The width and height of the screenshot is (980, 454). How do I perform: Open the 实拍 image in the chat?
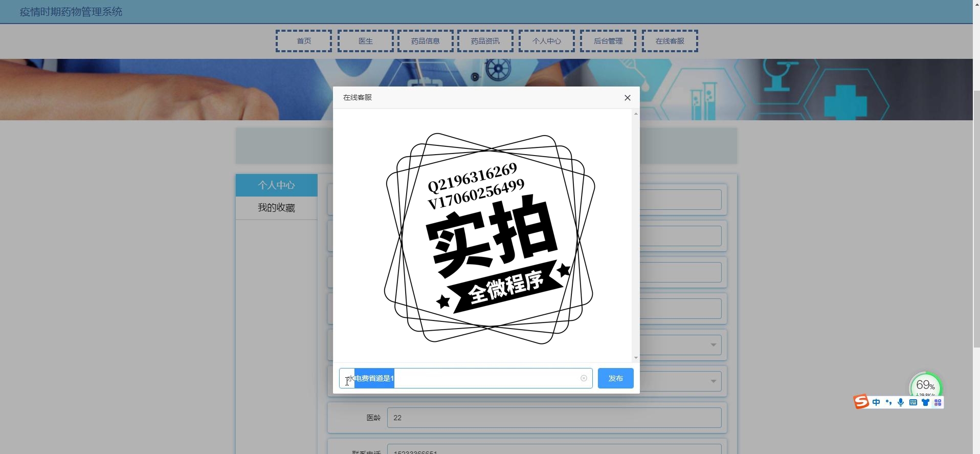[x=489, y=238]
